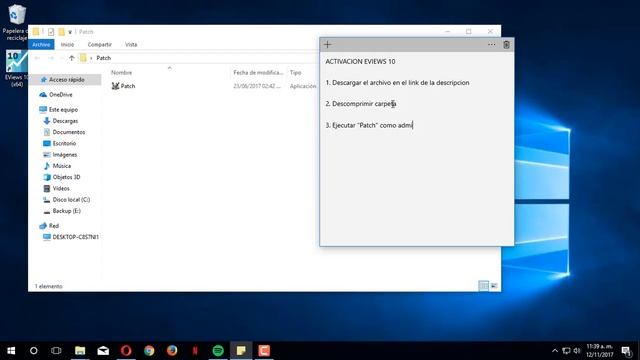Click the 1 elemento status bar text
640x360 pixels.
(49, 286)
